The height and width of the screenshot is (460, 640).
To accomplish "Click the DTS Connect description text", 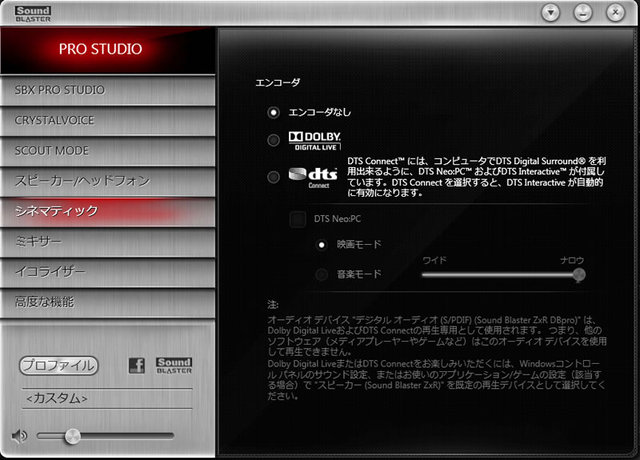I will pos(476,177).
